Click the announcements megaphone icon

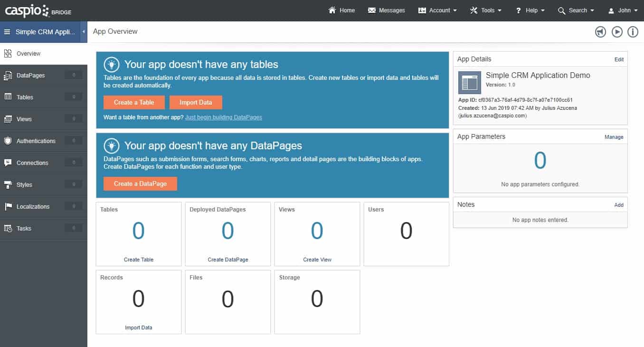coord(600,32)
